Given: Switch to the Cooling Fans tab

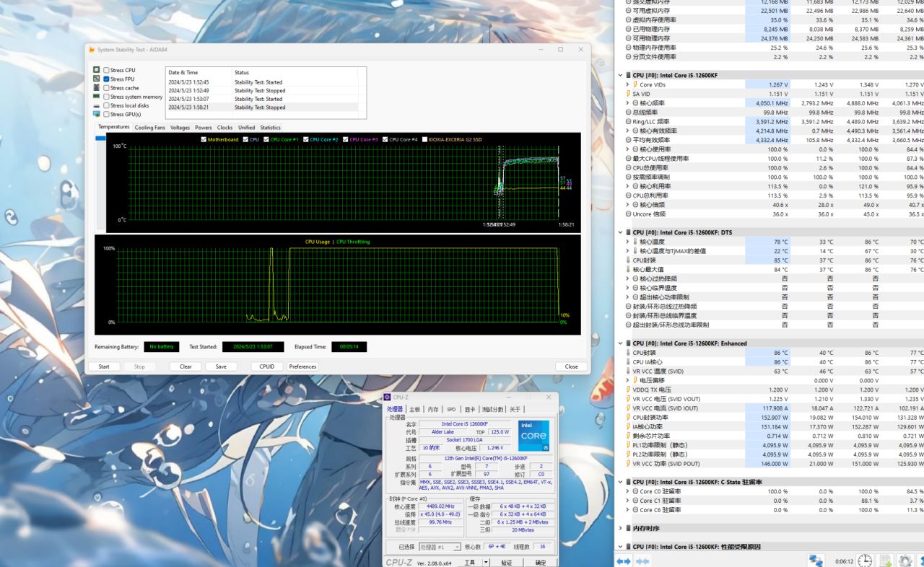Looking at the screenshot, I should pos(150,128).
